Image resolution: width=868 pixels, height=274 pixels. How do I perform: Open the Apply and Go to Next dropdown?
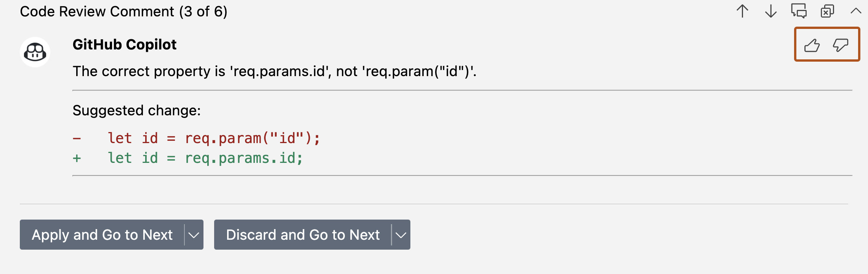point(194,235)
